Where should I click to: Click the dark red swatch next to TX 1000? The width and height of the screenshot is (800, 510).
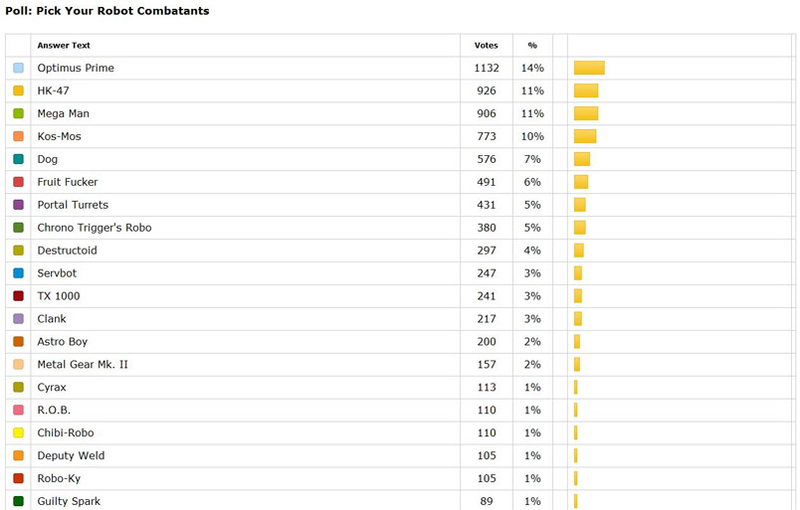tap(18, 296)
